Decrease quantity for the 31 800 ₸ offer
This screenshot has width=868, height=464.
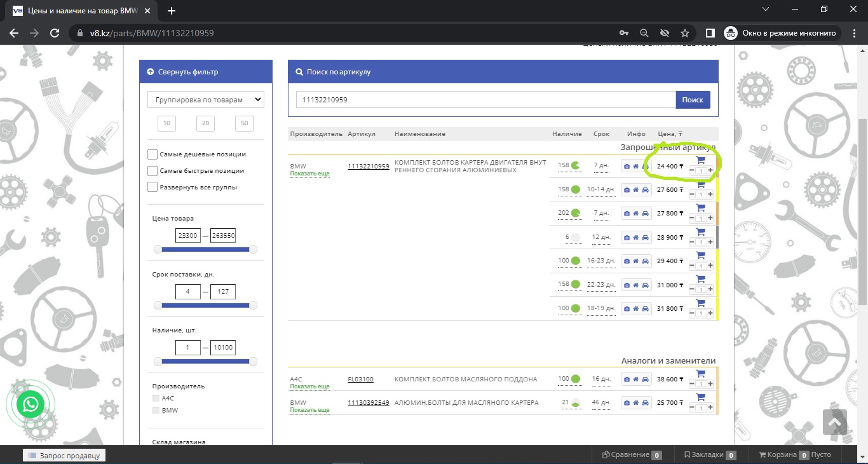click(x=691, y=313)
